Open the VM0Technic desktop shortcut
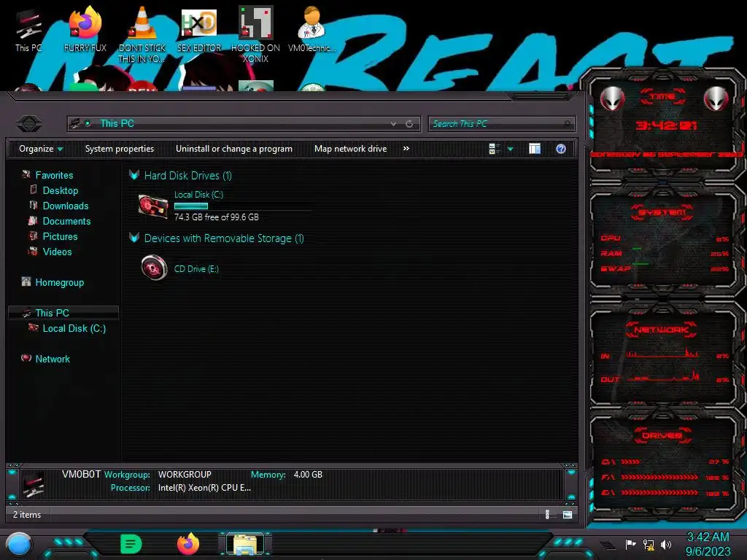This screenshot has height=560, width=747. point(312,29)
